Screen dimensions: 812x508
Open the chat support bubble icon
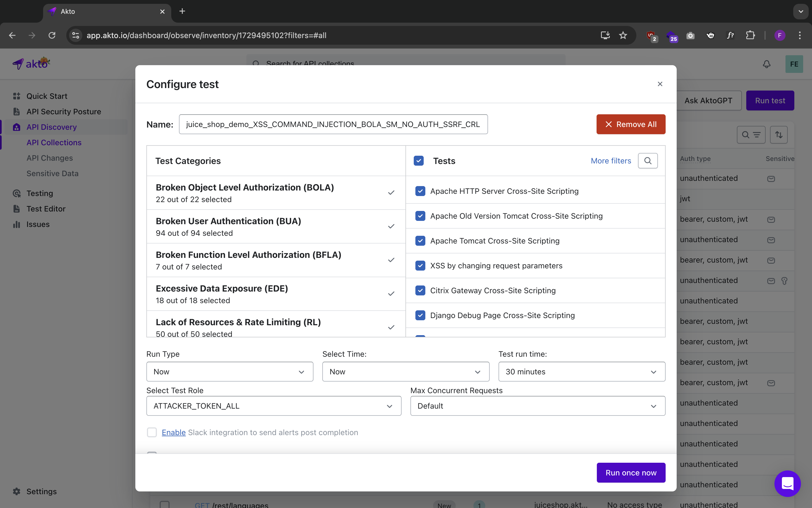787,483
